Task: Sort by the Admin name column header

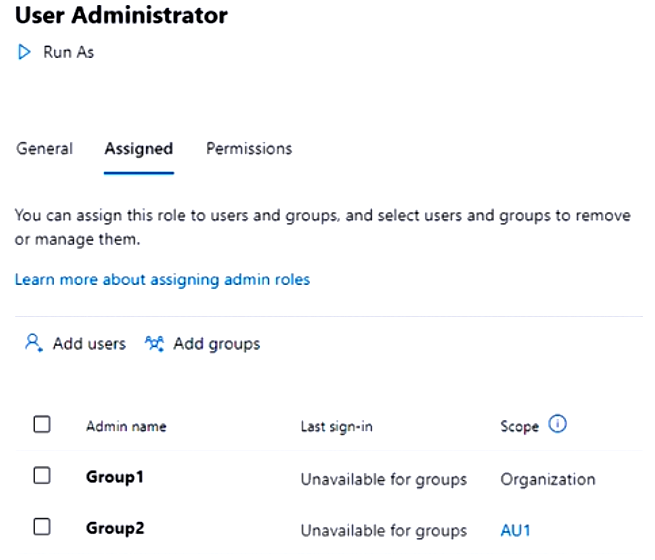Action: click(x=126, y=426)
